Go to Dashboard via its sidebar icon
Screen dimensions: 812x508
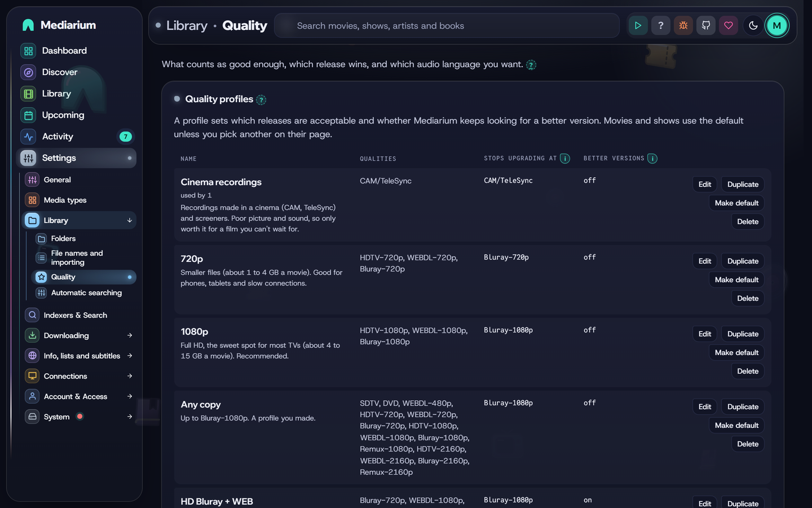point(28,51)
